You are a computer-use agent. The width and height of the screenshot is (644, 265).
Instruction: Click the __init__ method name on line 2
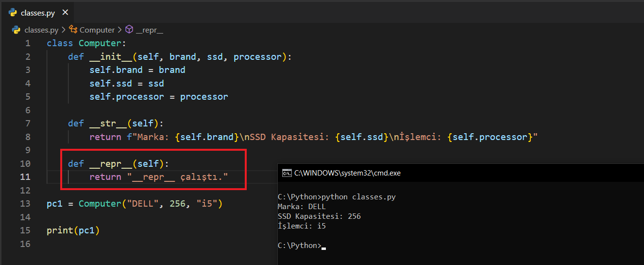(x=110, y=57)
